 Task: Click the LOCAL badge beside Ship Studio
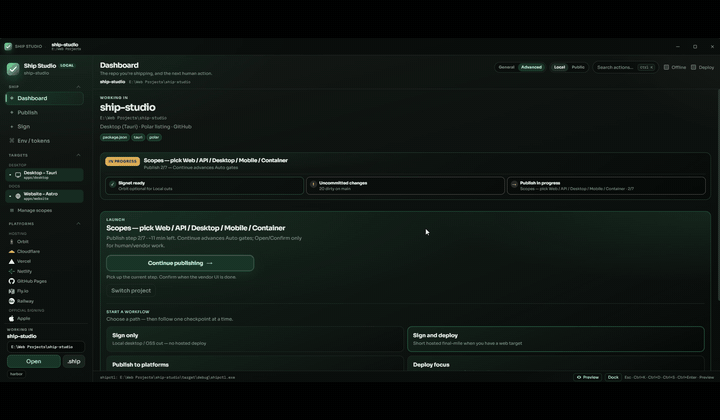click(x=67, y=66)
